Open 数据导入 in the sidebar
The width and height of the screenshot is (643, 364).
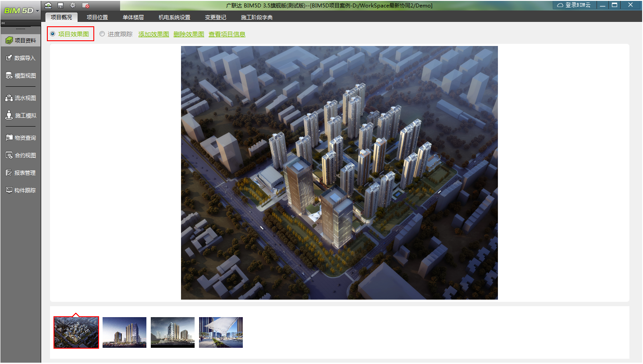(x=21, y=58)
